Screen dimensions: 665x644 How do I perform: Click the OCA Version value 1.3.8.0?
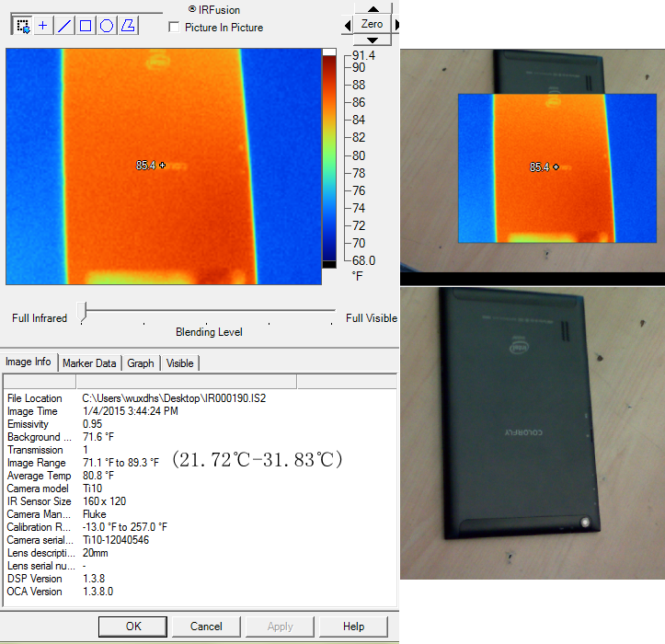coord(98,592)
